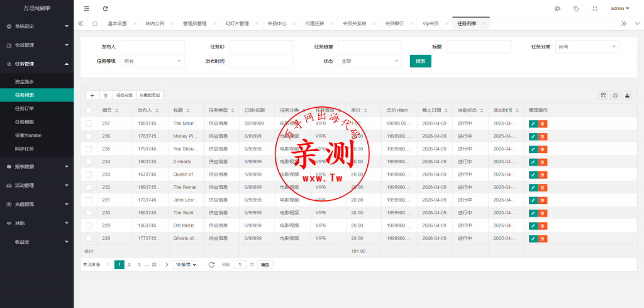644x308 pixels.
Task: Edit task 232 with the green pencil icon
Action: pos(533,188)
